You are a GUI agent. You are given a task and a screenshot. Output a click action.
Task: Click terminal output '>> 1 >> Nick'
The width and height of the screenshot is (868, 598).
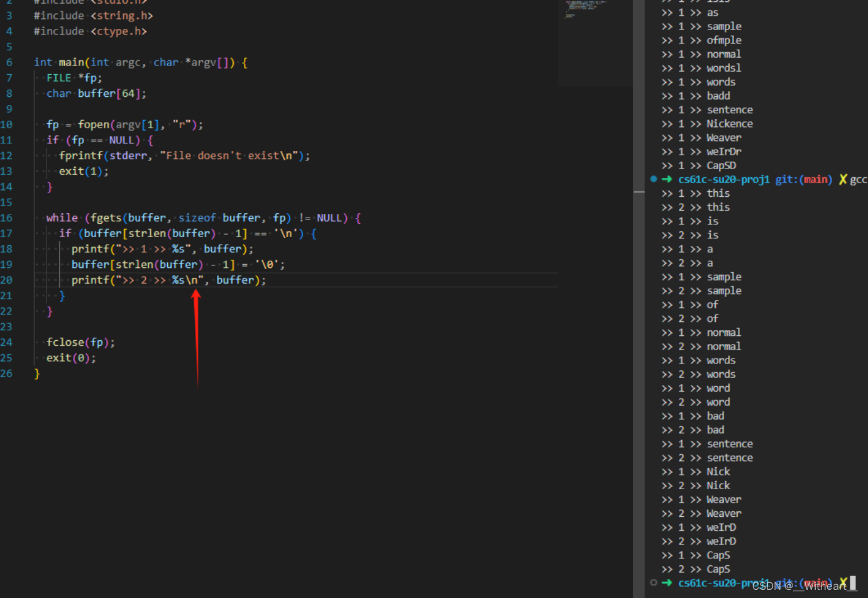coord(696,472)
